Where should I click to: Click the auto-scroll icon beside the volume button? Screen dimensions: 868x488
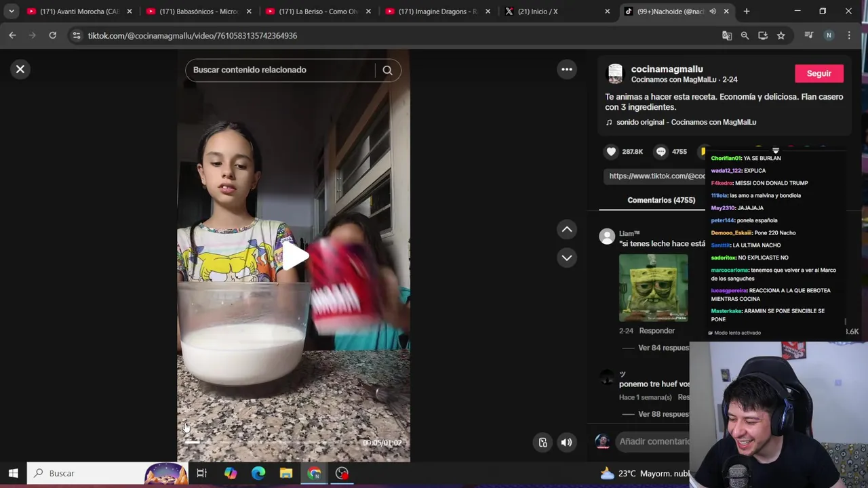(x=543, y=443)
